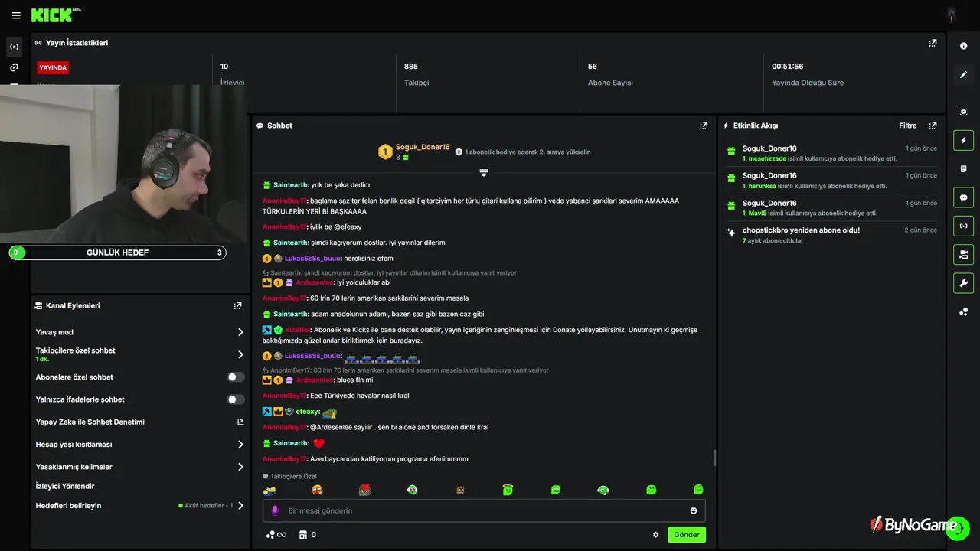Click the YAYINDA live badge

pos(53,67)
